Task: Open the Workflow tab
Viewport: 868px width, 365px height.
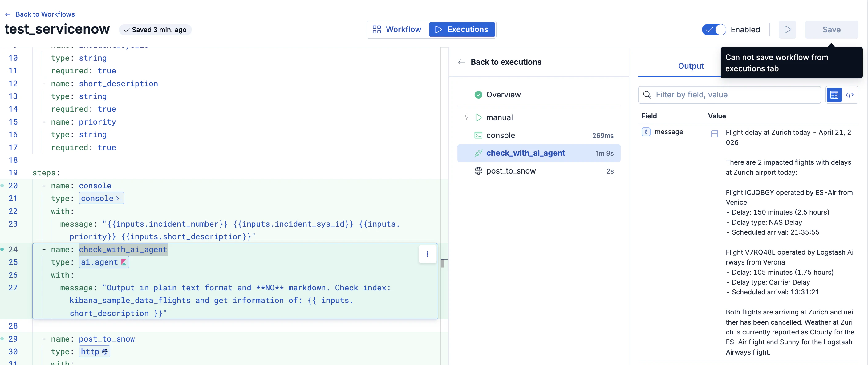Action: tap(397, 30)
